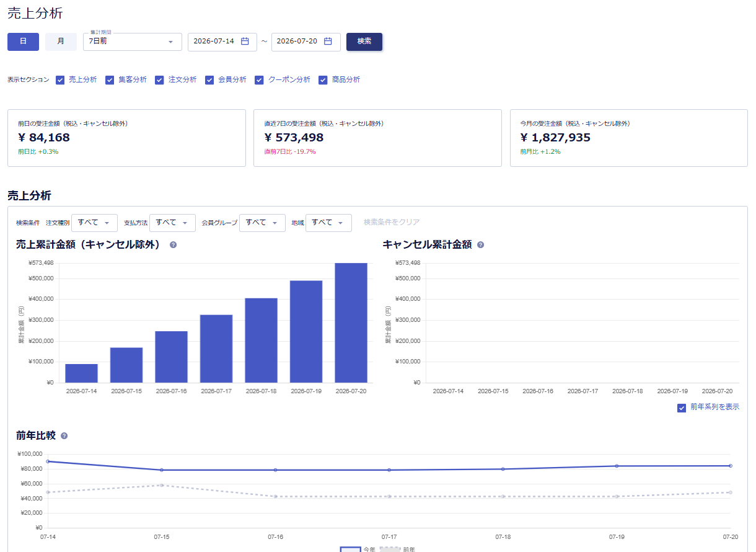The height and width of the screenshot is (552, 756).
Task: Toggle 今年 legend series marker
Action: [x=351, y=550]
